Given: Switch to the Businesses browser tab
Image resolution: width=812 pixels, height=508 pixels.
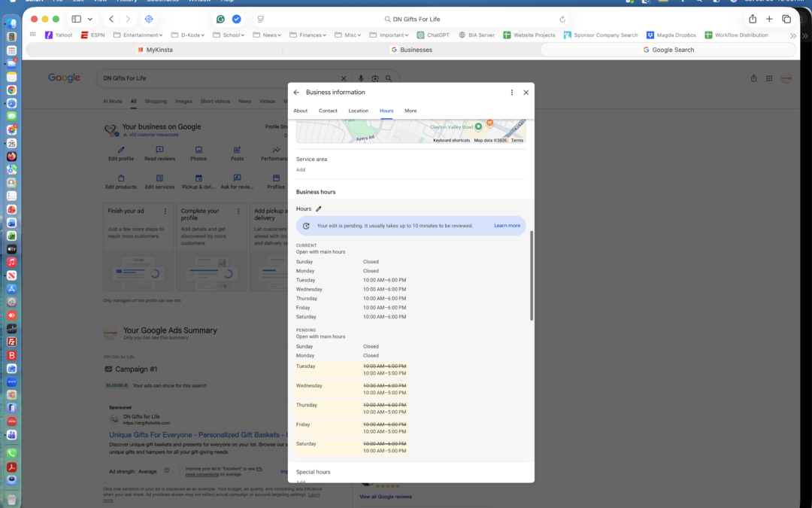Looking at the screenshot, I should tap(412, 50).
